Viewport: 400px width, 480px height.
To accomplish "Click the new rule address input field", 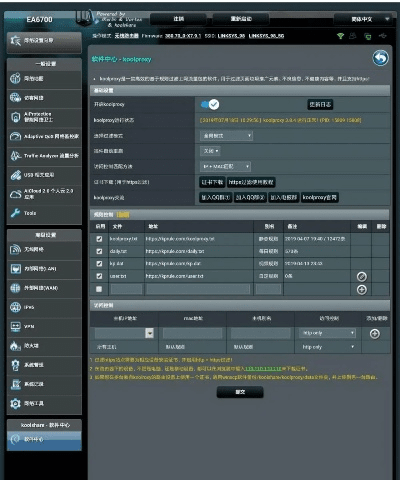I will 198,289.
